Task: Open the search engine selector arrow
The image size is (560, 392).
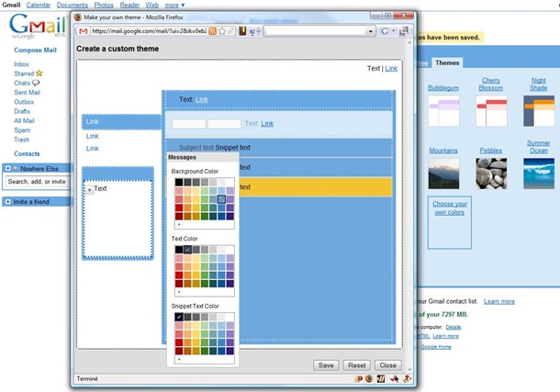Action: pos(393,31)
